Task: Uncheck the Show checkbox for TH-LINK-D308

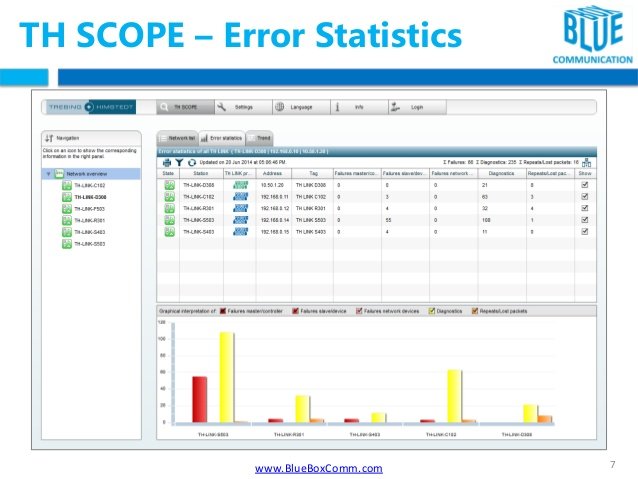Action: pyautogui.click(x=585, y=185)
